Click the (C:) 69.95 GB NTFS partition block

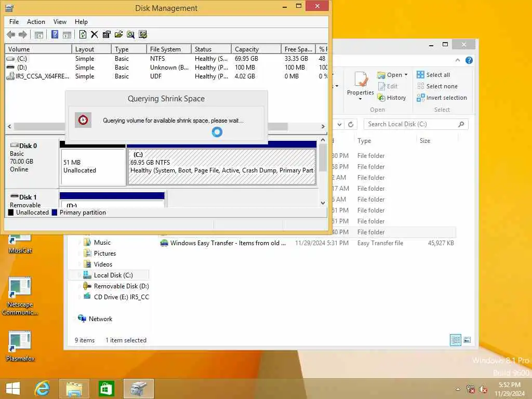coord(222,167)
